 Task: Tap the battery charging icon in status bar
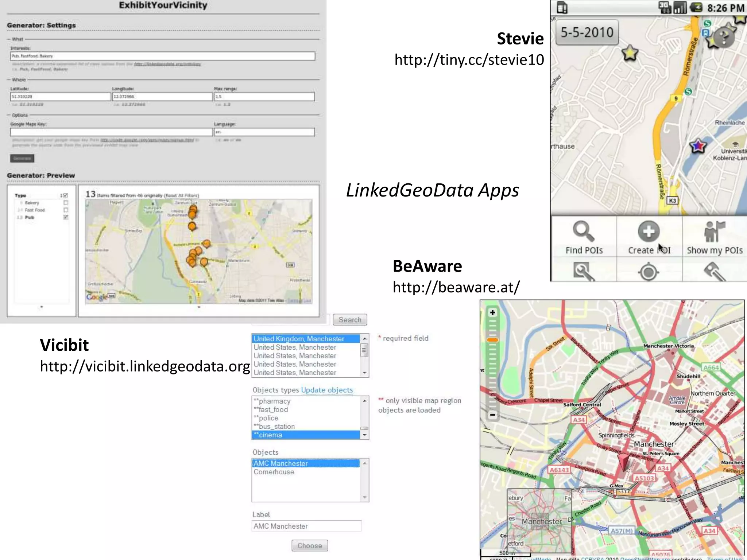[696, 7]
